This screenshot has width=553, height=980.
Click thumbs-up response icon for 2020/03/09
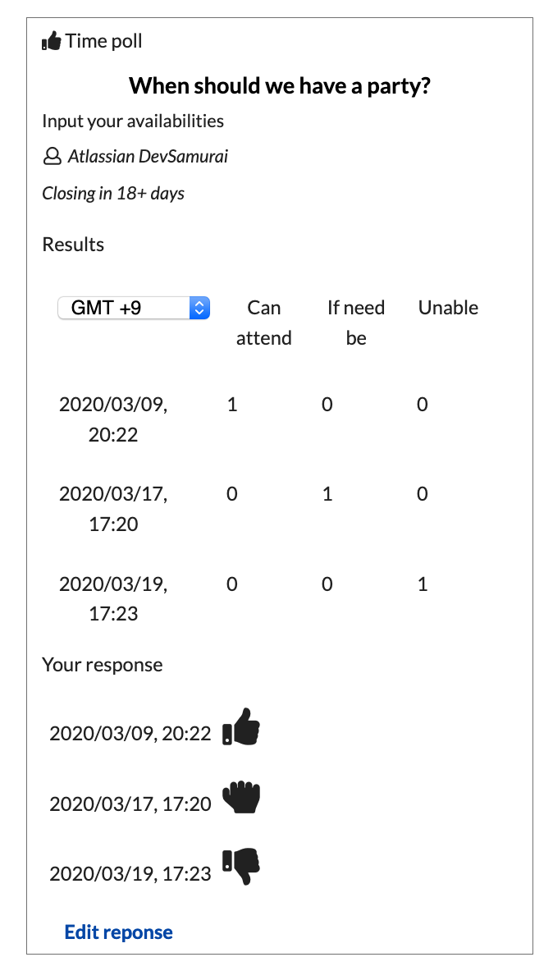point(241,728)
